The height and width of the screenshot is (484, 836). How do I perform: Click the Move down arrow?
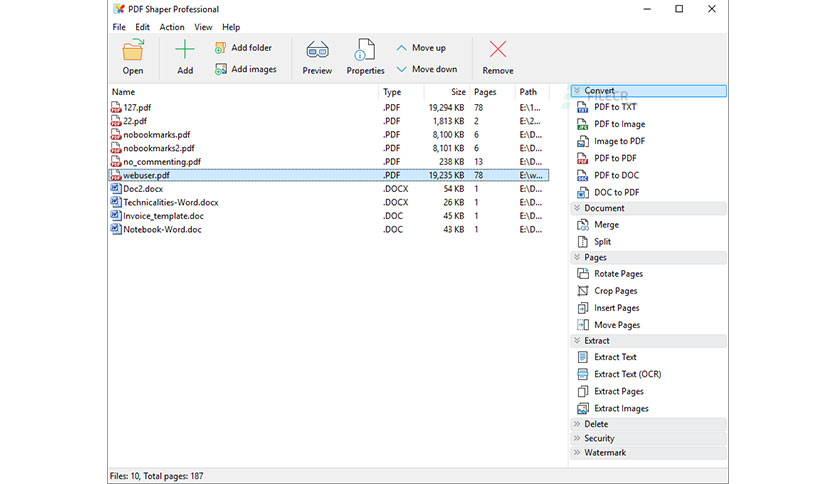click(401, 69)
